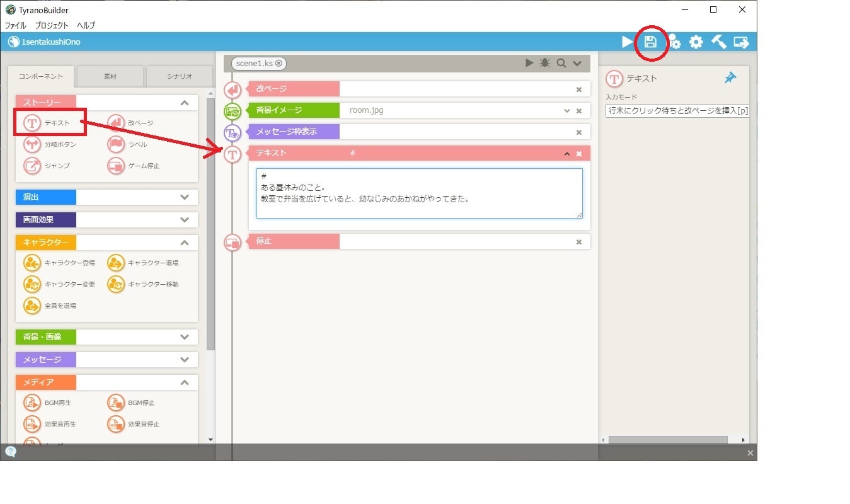The height and width of the screenshot is (504, 850).
Task: Select the ラベル component
Action: (x=127, y=144)
